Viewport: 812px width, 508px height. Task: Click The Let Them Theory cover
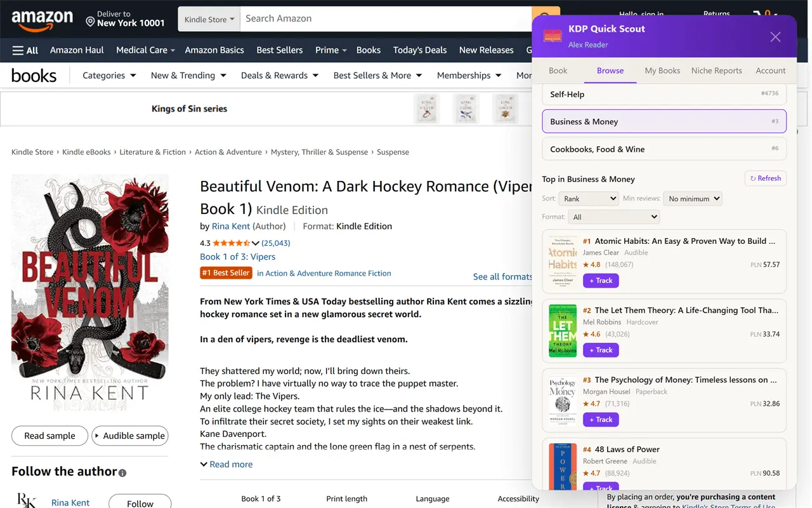coord(563,331)
